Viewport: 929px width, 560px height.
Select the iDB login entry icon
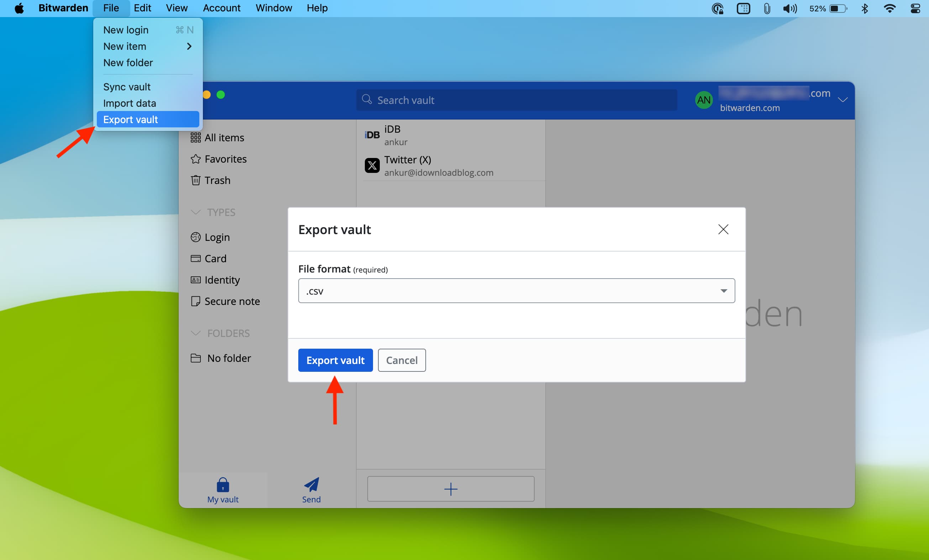pos(372,135)
